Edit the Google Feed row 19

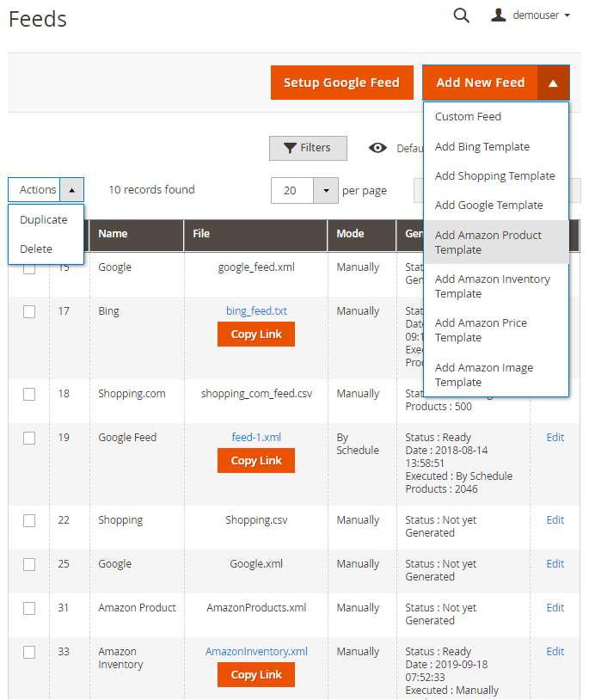555,438
